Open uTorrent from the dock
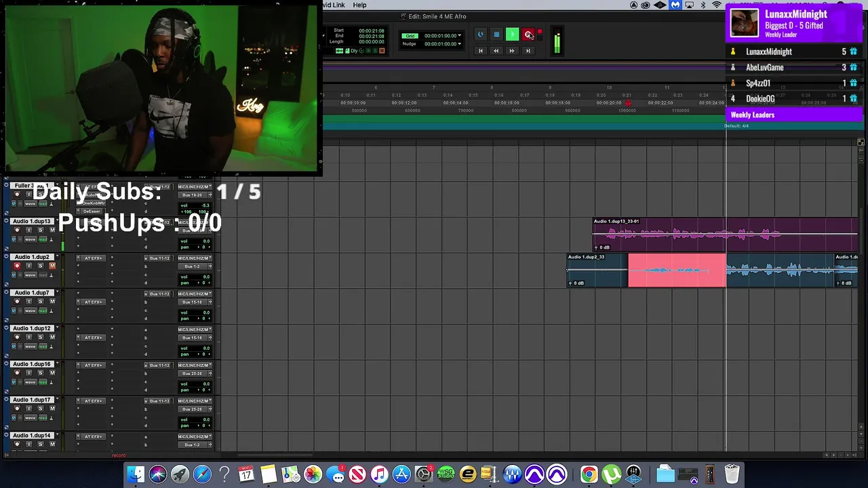The image size is (868, 488). pos(611,474)
